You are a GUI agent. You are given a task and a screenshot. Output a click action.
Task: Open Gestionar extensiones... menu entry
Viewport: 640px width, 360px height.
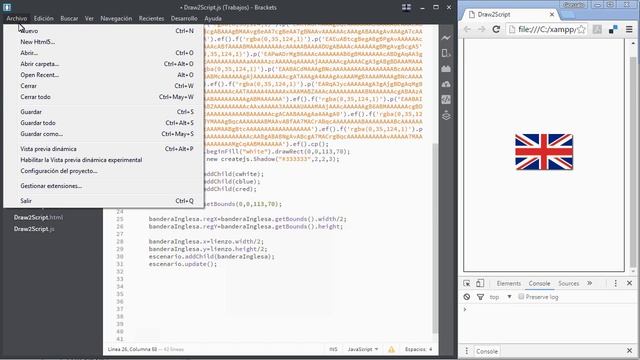click(104, 186)
